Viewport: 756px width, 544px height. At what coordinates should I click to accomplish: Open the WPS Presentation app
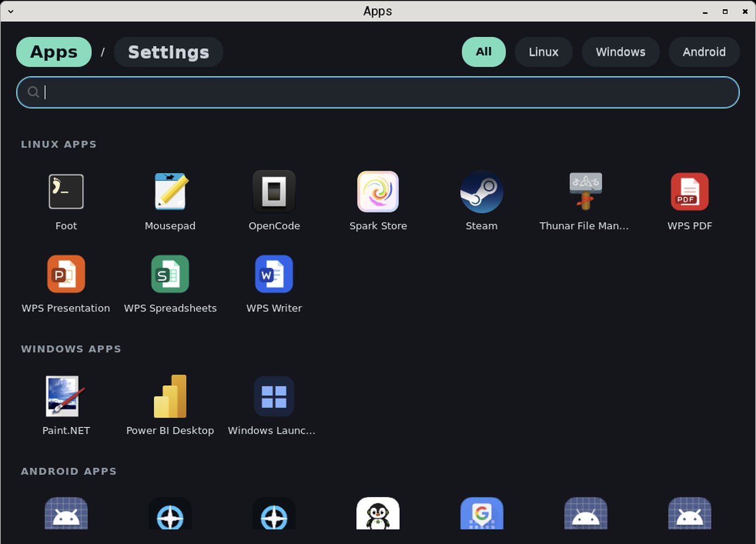tap(66, 274)
